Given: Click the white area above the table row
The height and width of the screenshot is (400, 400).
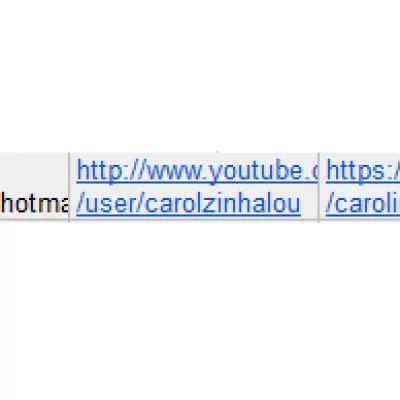Looking at the screenshot, I should click(x=200, y=76).
